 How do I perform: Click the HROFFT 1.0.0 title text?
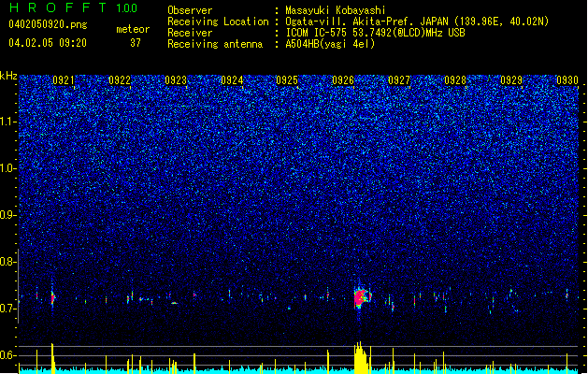pyautogui.click(x=74, y=7)
